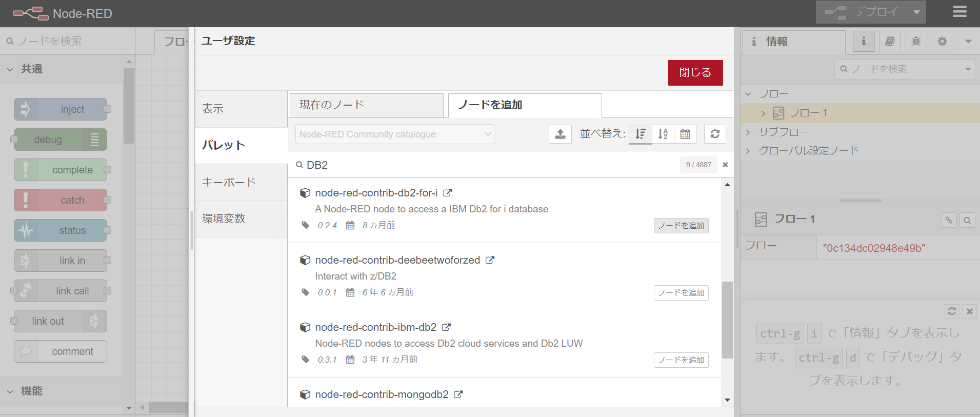Image resolution: width=980 pixels, height=417 pixels.
Task: Open external link for node-red-contrib-db2-for-i
Action: pos(448,193)
